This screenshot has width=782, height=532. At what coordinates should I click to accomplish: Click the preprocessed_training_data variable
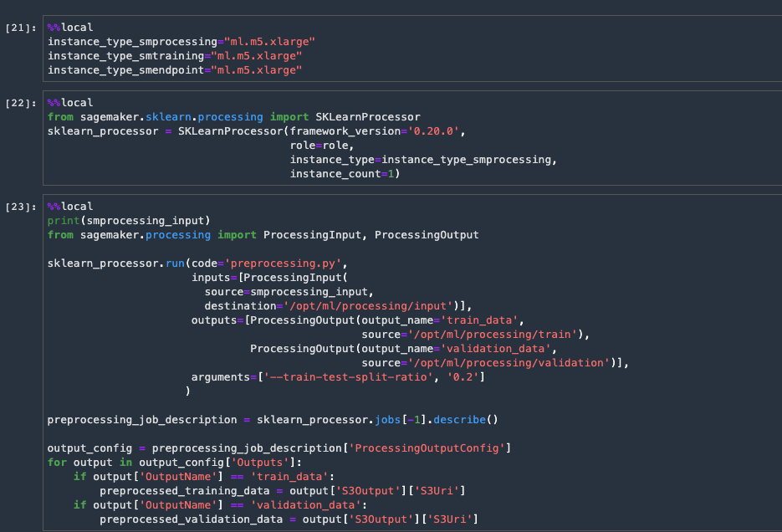[185, 491]
